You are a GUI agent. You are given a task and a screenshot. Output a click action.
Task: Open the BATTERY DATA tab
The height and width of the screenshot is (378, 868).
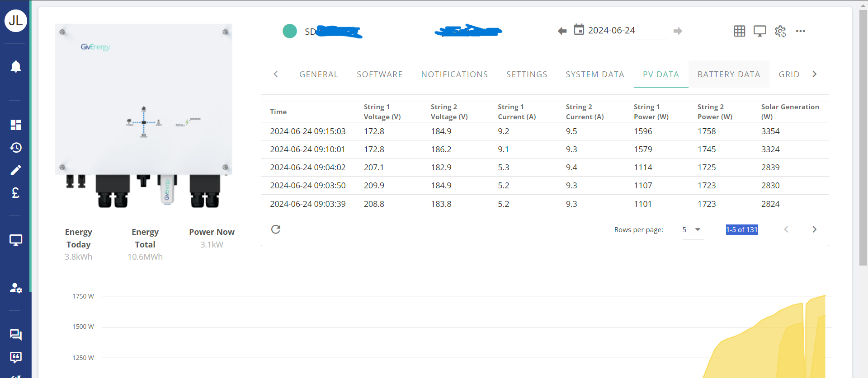pyautogui.click(x=729, y=75)
